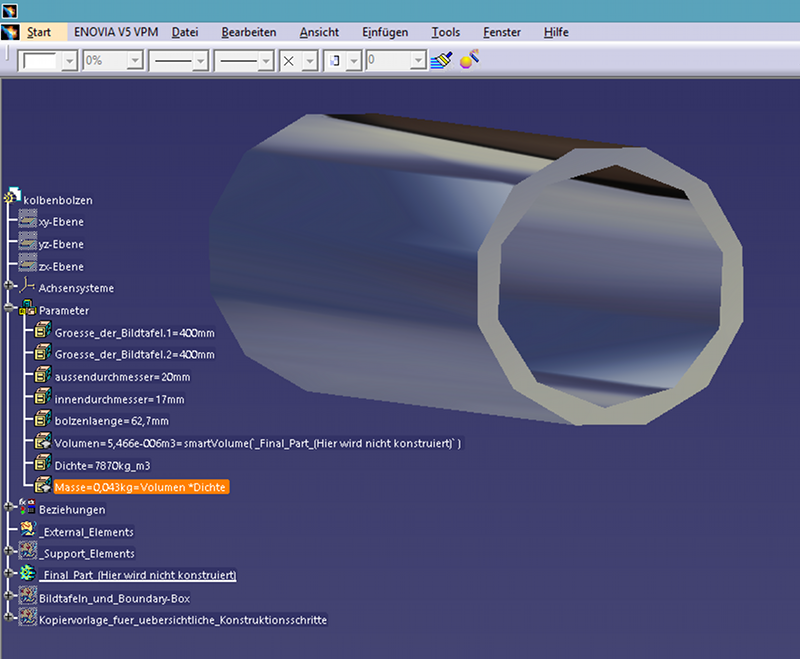Screen dimensions: 800x659
Task: Open the Tools menu
Action: pos(446,32)
